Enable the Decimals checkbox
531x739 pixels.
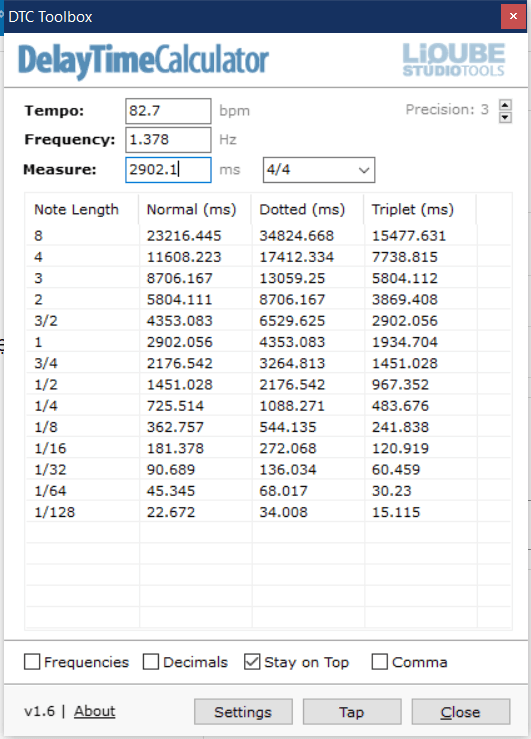151,662
